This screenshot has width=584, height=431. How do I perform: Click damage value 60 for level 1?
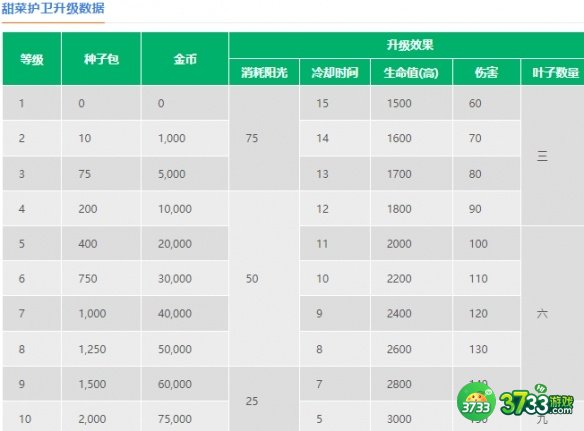pyautogui.click(x=486, y=103)
